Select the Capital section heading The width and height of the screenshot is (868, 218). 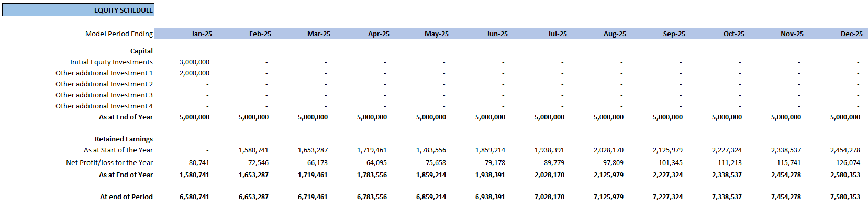pos(141,51)
